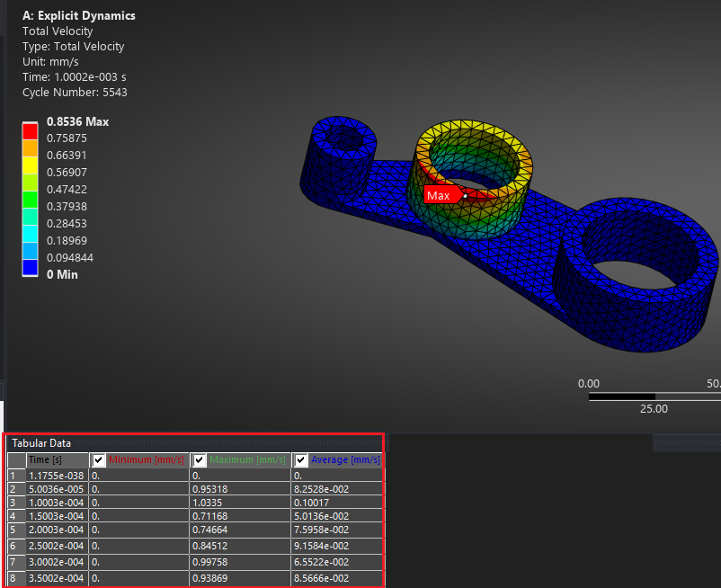Select the Tabular Data panel title
The width and height of the screenshot is (721, 588).
[x=41, y=443]
